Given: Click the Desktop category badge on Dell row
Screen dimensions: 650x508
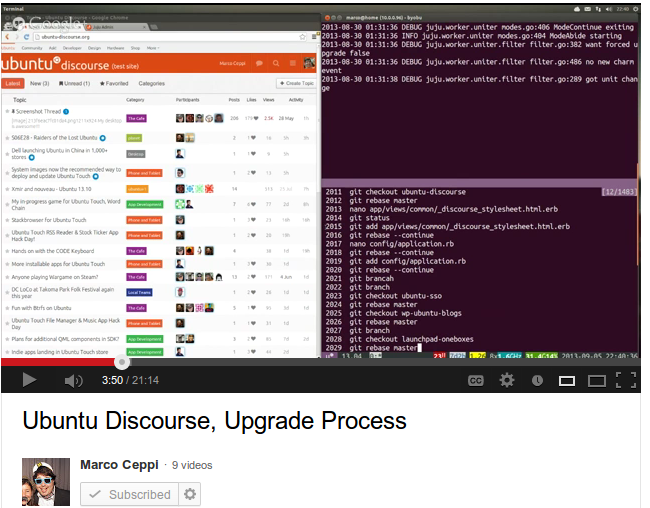Looking at the screenshot, I should click(136, 154).
